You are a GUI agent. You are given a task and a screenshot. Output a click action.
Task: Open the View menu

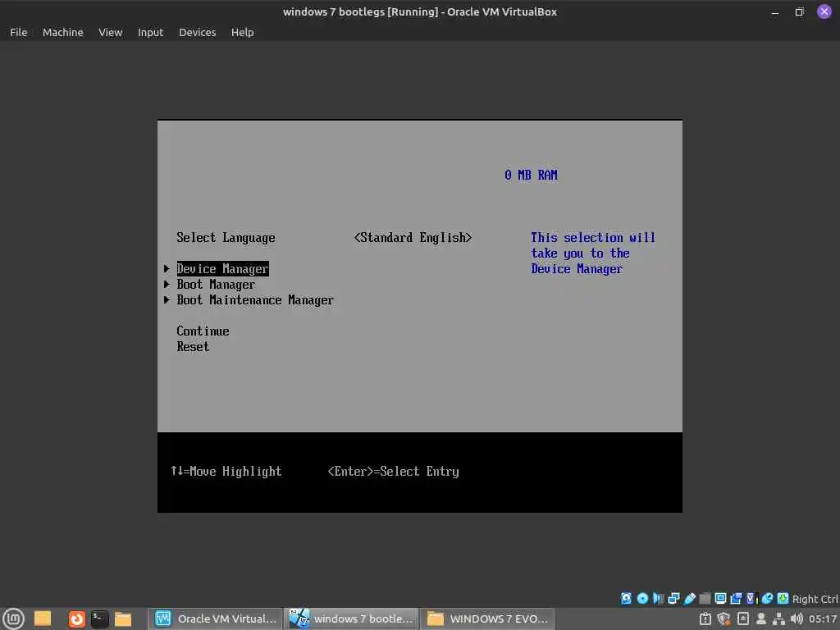[x=111, y=32]
